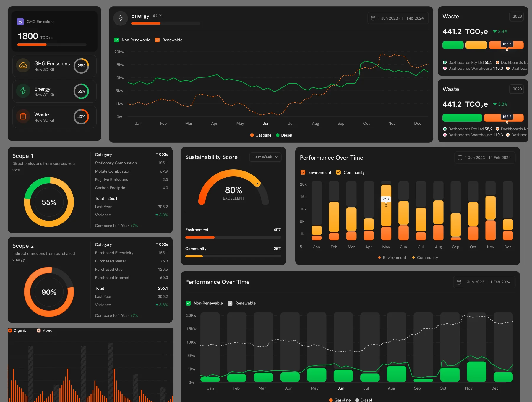This screenshot has height=402, width=532.
Task: Click calendar icon in upper Performance Over Time panel
Action: pos(460,158)
